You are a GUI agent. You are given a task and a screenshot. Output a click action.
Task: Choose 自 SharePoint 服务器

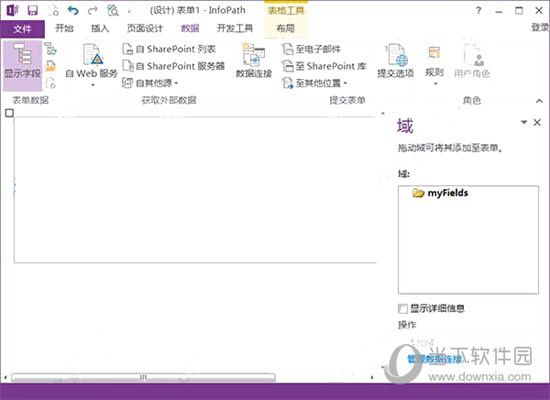174,66
